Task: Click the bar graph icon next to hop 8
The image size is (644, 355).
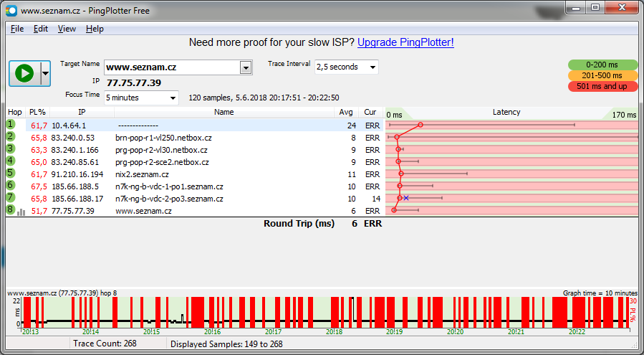Action: [21, 212]
